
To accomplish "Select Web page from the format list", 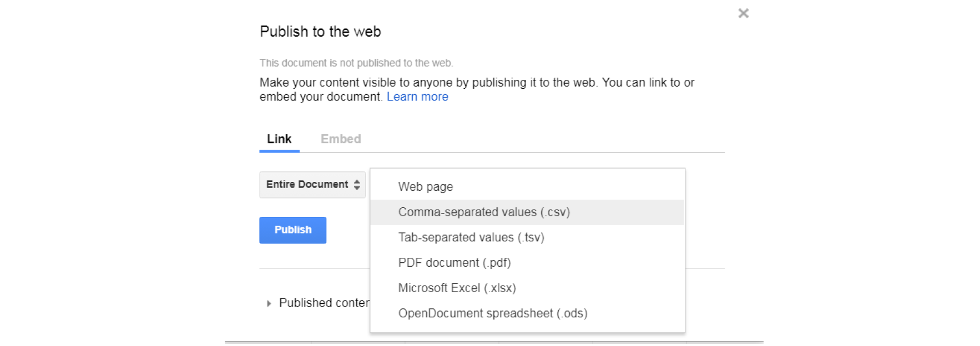I will pos(426,187).
